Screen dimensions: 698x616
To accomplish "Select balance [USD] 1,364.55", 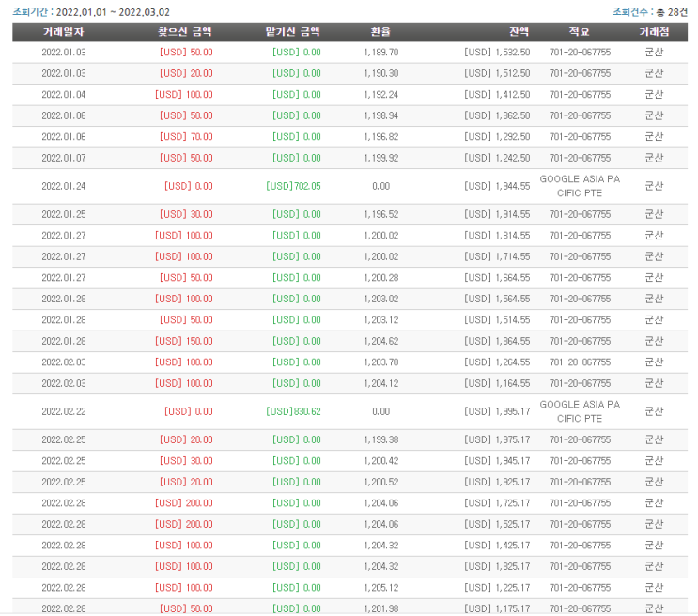I will 497,342.
